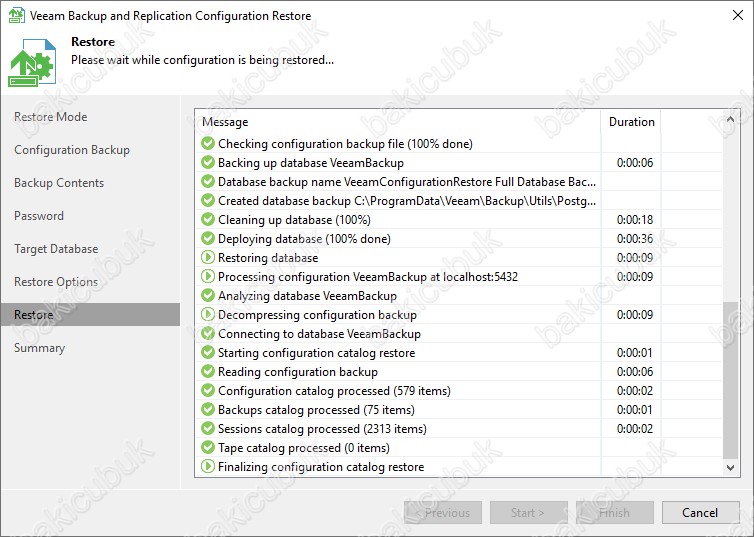Image resolution: width=754 pixels, height=537 pixels.
Task: Select 'Finalizing configuration catalog restore' row text
Action: [x=321, y=466]
